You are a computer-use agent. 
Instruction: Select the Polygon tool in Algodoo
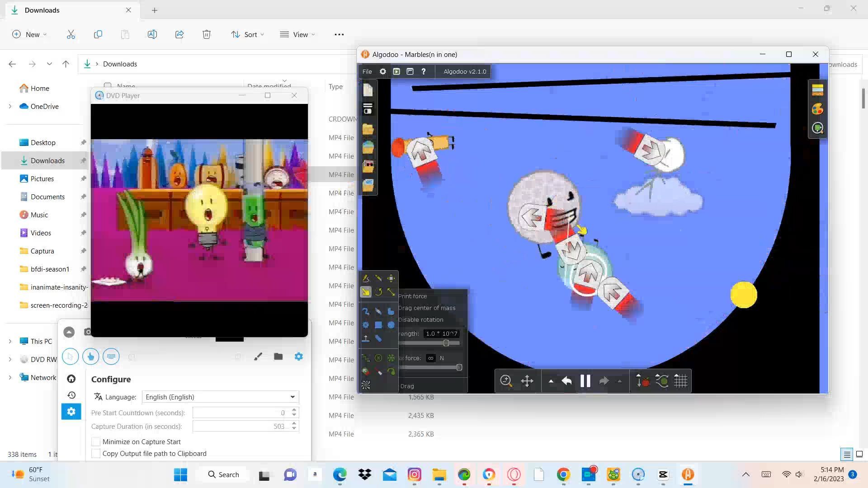point(391,311)
